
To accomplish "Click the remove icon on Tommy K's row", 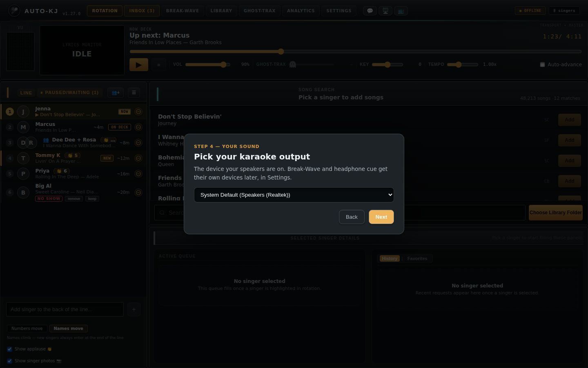I will (x=138, y=158).
